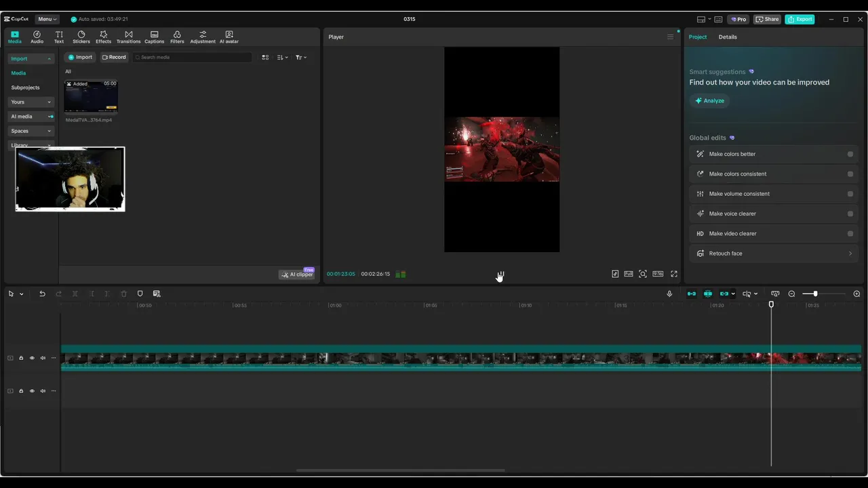Expand the Retouch face option

774,253
